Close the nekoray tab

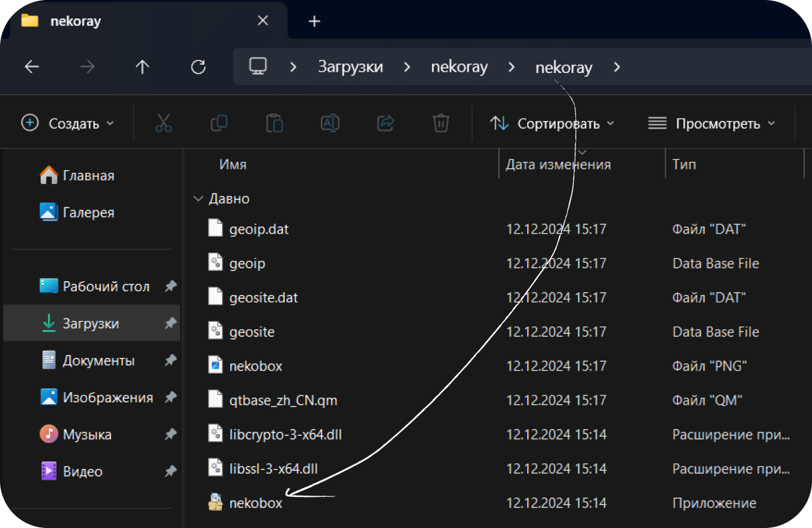263,21
